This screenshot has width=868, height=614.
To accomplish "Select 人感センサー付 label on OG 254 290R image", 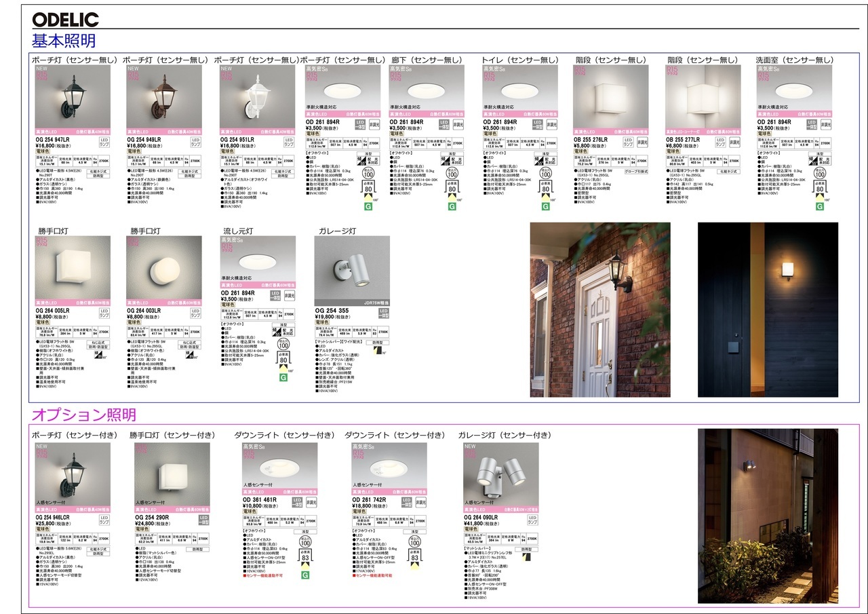I will (x=149, y=502).
